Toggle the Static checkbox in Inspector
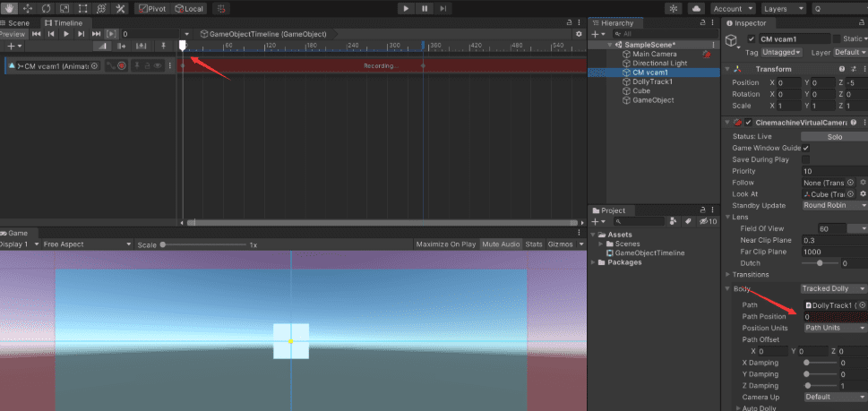Image resolution: width=868 pixels, height=411 pixels. (838, 39)
